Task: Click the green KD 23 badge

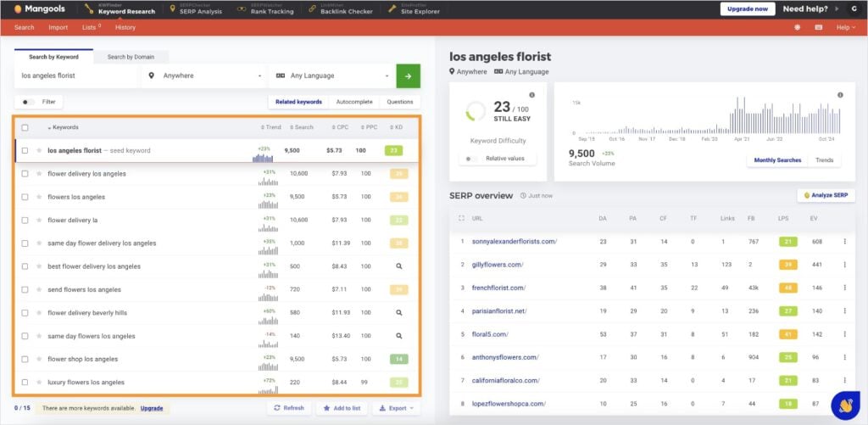Action: (393, 150)
